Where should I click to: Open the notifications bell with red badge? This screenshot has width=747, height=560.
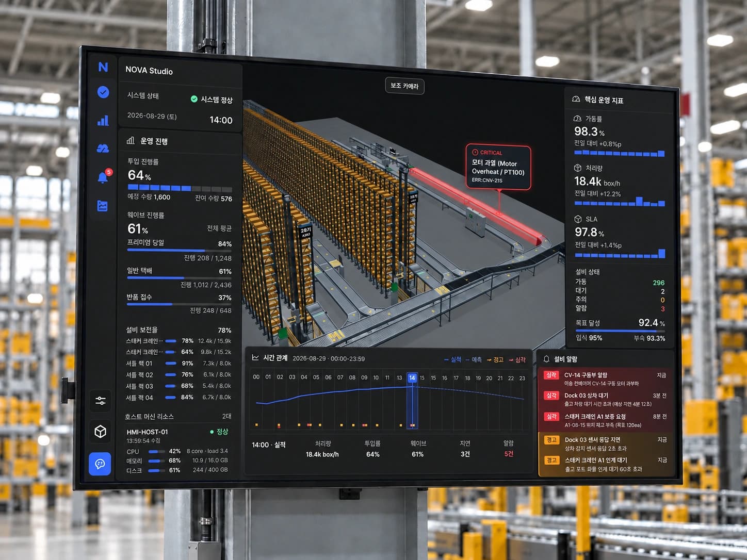[x=103, y=177]
